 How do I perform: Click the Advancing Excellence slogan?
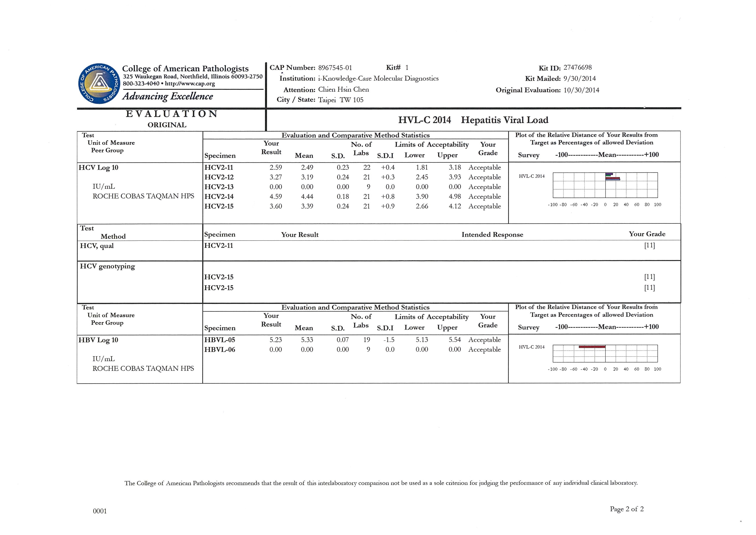point(168,96)
